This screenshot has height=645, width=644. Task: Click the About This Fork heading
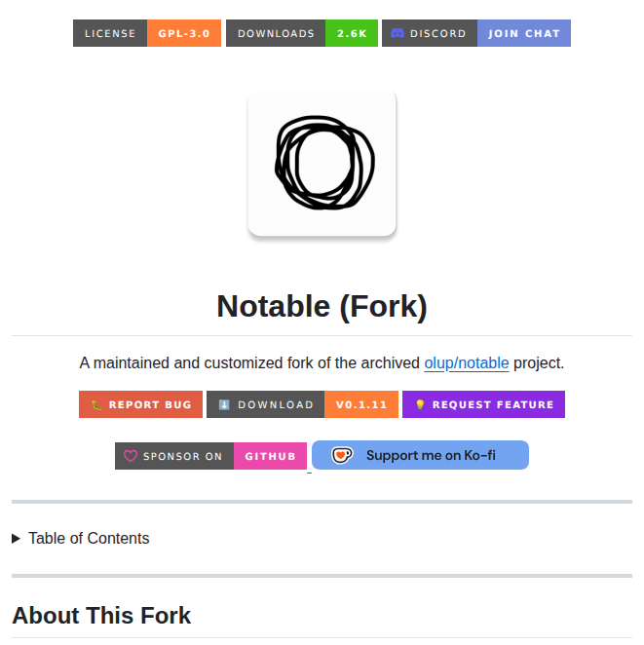[101, 616]
